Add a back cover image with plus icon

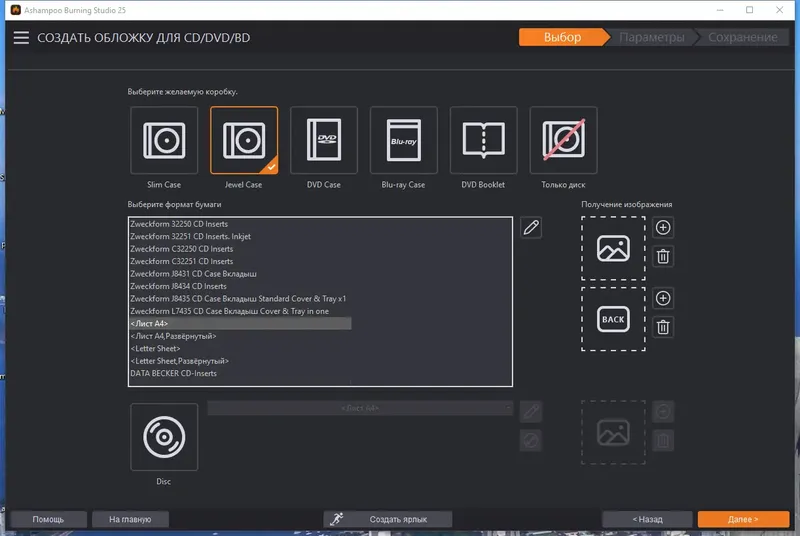pyautogui.click(x=663, y=298)
